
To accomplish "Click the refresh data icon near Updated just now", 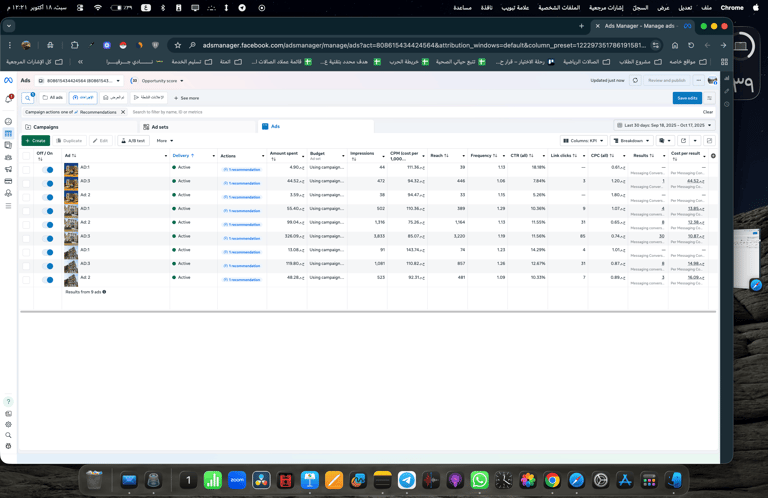I will coord(635,81).
